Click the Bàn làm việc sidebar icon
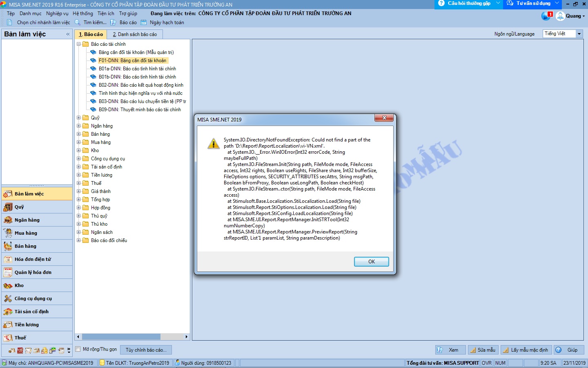588x368 pixels. [x=8, y=194]
